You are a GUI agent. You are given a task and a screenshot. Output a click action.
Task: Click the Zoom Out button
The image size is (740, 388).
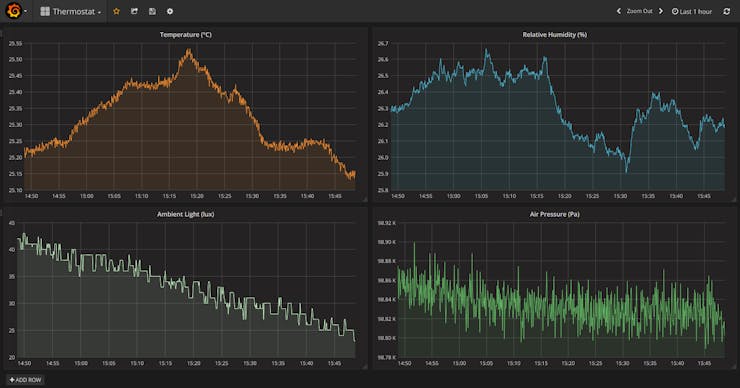click(639, 11)
